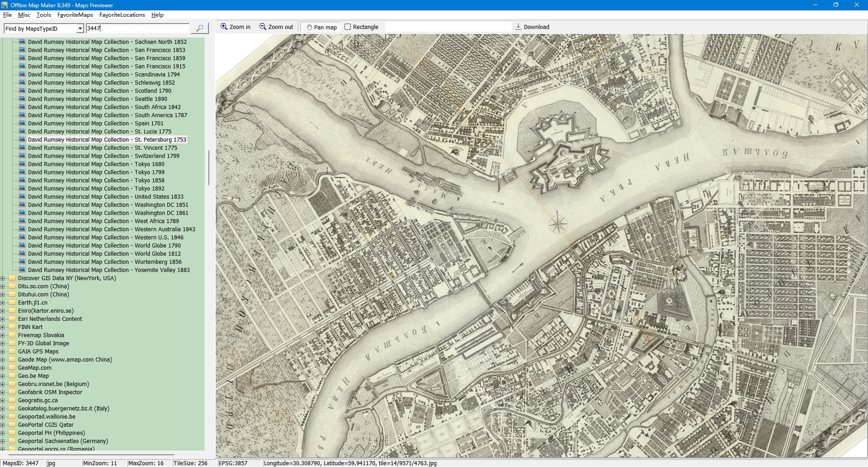Click the magnifier search button
Viewport: 868px width, 467px height.
pos(199,28)
